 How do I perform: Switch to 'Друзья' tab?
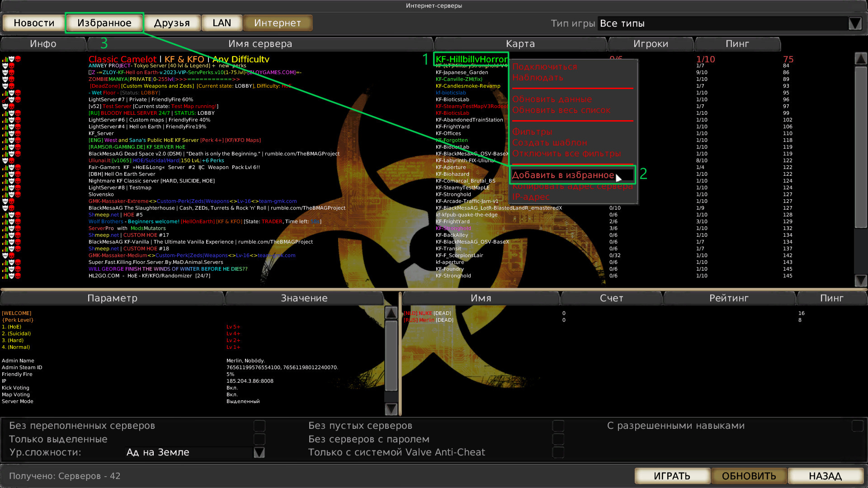pos(172,23)
